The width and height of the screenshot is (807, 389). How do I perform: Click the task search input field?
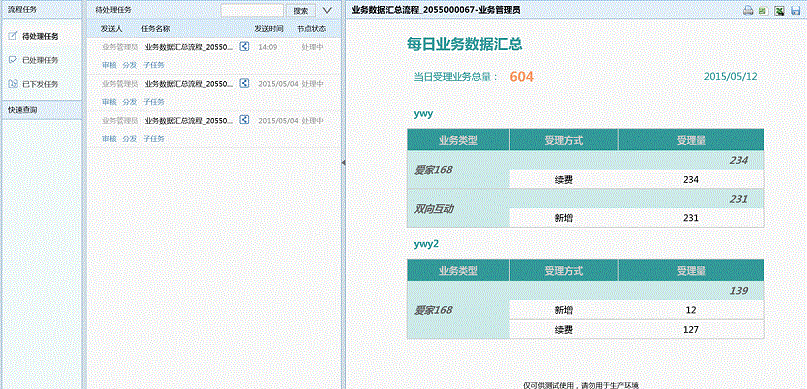point(252,10)
